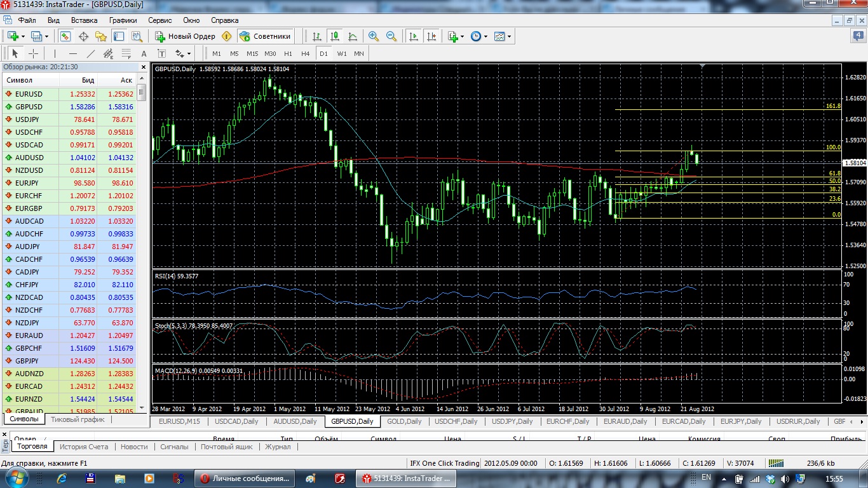Expand the New Chart dropdown arrow

click(x=23, y=36)
